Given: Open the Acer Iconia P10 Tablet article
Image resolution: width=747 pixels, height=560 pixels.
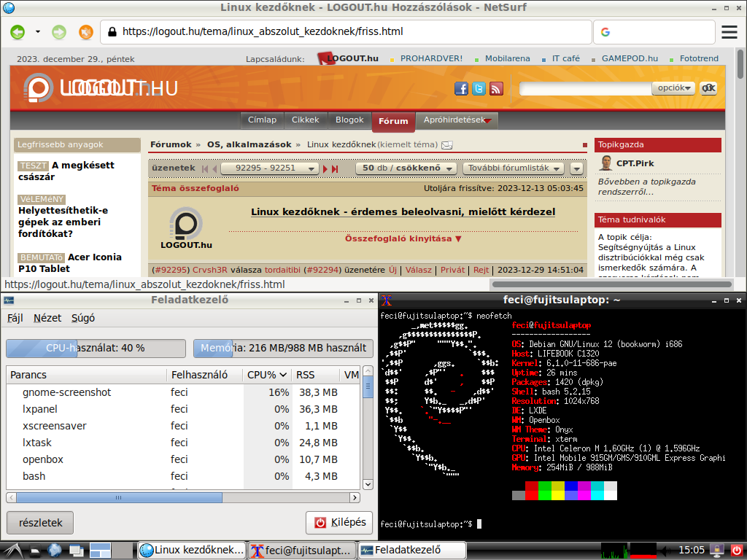Looking at the screenshot, I should point(69,262).
